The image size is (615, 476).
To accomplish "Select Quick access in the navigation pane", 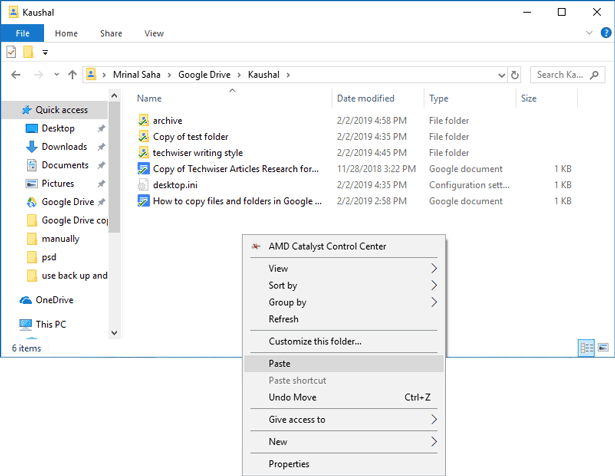I will tap(55, 110).
